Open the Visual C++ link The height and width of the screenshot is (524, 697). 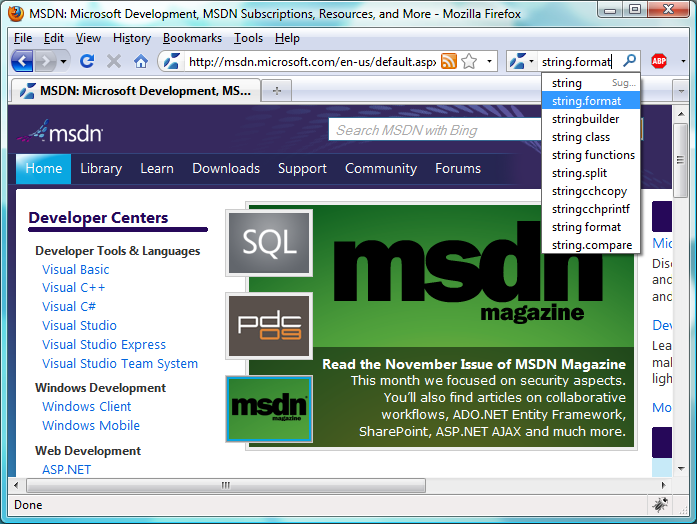[73, 288]
